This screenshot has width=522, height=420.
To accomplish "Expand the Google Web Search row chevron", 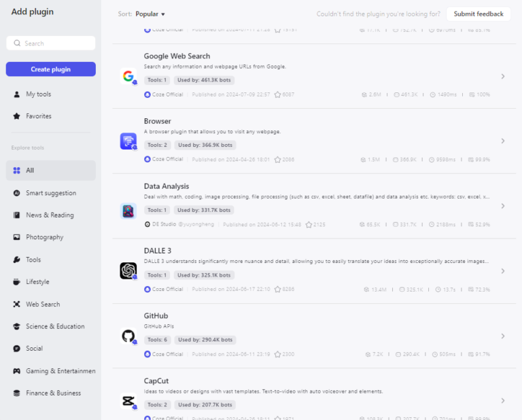I will (x=503, y=76).
